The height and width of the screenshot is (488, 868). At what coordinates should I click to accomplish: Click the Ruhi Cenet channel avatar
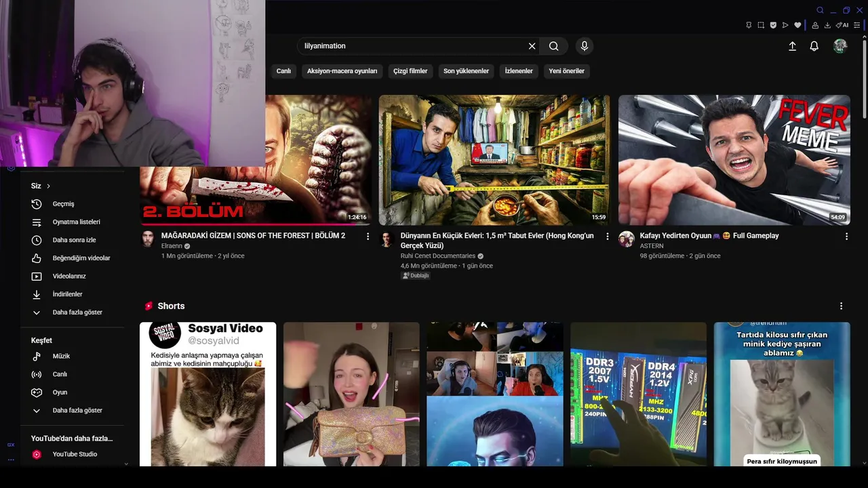[387, 239]
